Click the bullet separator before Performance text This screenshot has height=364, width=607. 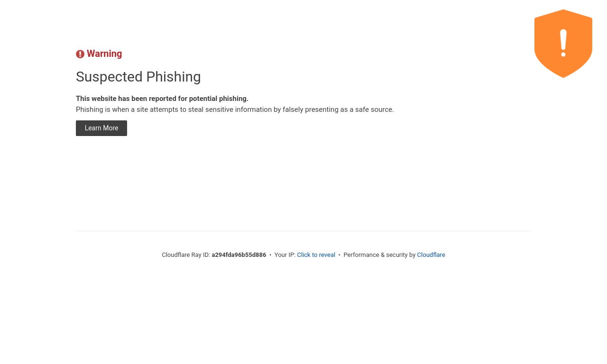point(340,255)
